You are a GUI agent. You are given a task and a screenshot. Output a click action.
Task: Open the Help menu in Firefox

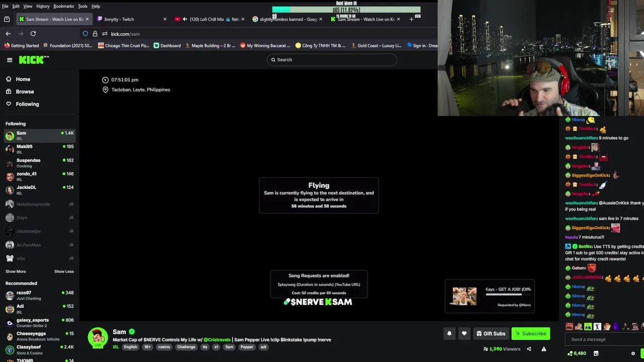click(96, 6)
